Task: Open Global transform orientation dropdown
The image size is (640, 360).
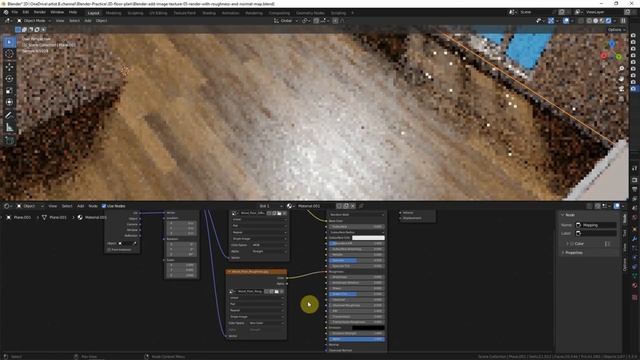Action: tap(286, 20)
